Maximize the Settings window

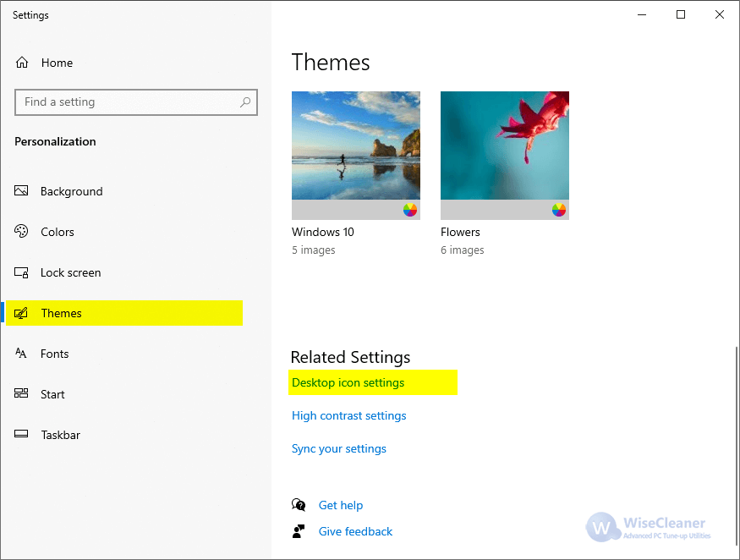pos(681,14)
